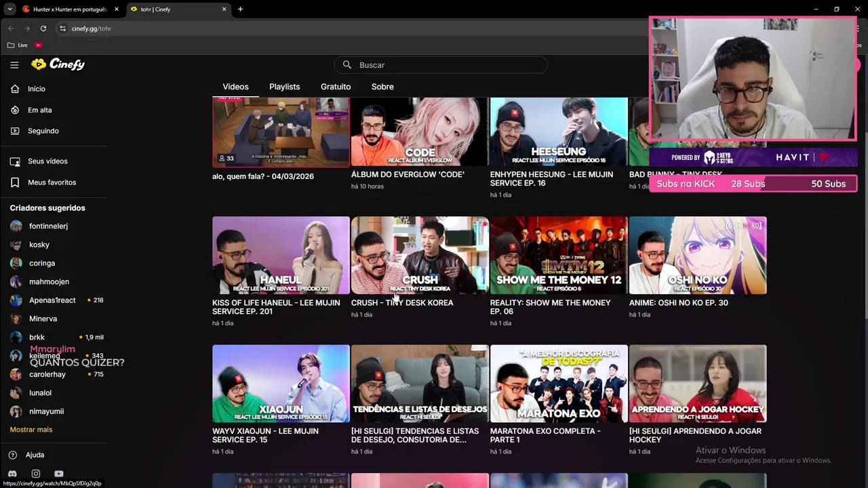Screen dimensions: 868x488
Task: Open the HANEUL video thumbnail
Action: tap(281, 256)
